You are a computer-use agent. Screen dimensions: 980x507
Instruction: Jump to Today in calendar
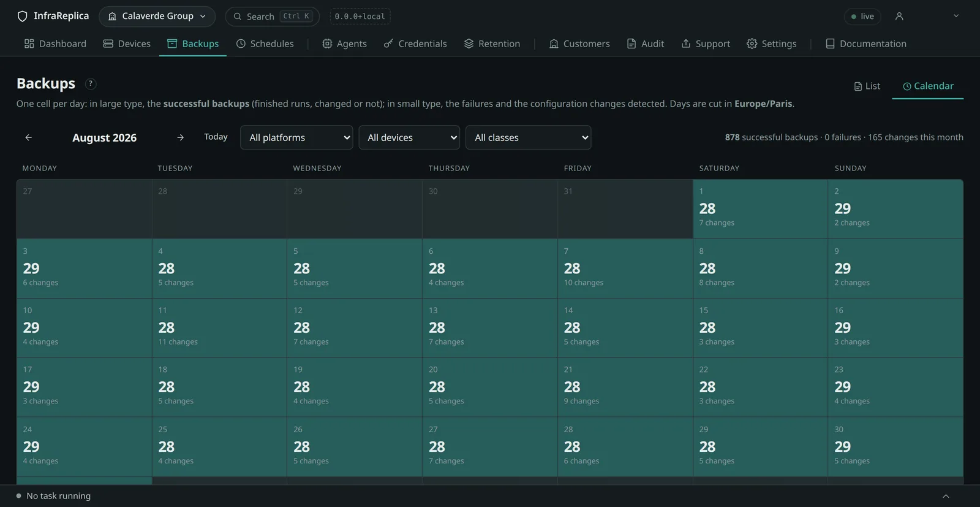(216, 137)
